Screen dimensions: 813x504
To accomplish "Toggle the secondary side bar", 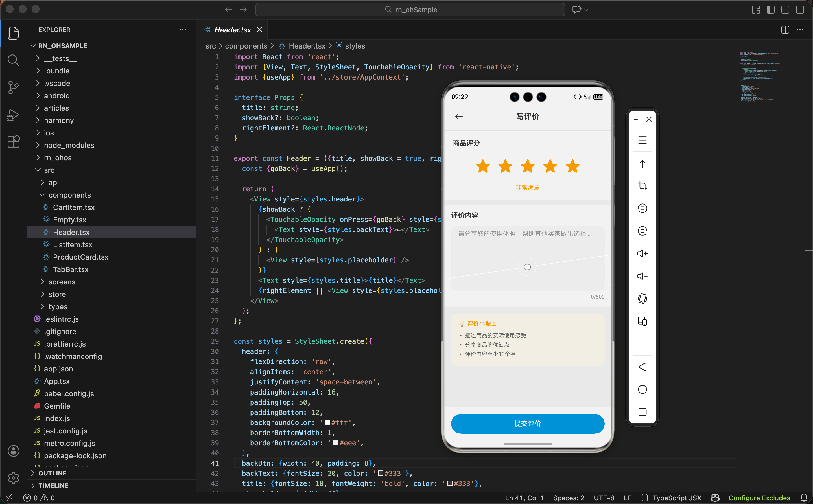I will tap(800, 10).
